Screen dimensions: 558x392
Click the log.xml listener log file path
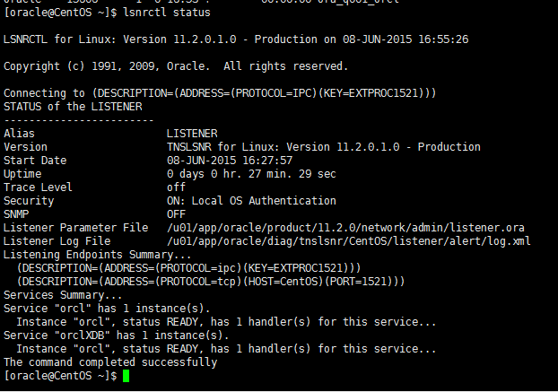(349, 241)
